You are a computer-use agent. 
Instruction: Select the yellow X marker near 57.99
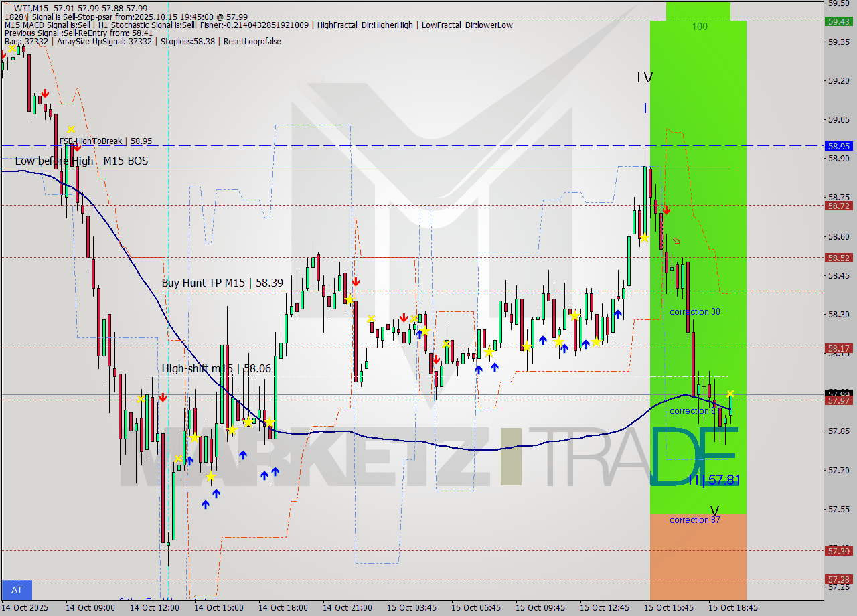729,393
